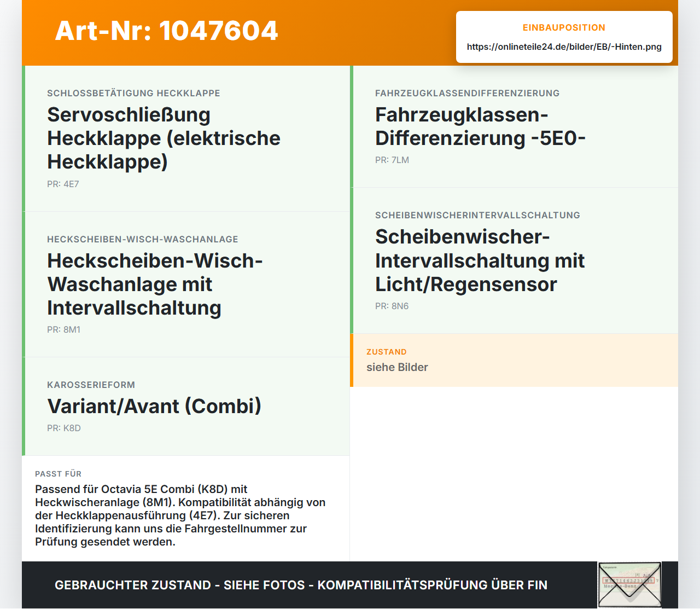Click the envelope thumbnail image in footer

629,585
